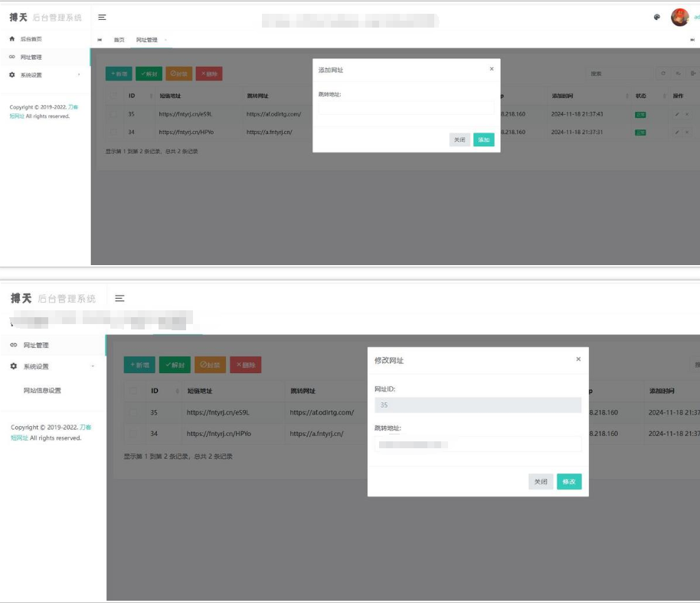The height and width of the screenshot is (603, 700).
Task: Open the admin user avatar menu
Action: point(679,17)
